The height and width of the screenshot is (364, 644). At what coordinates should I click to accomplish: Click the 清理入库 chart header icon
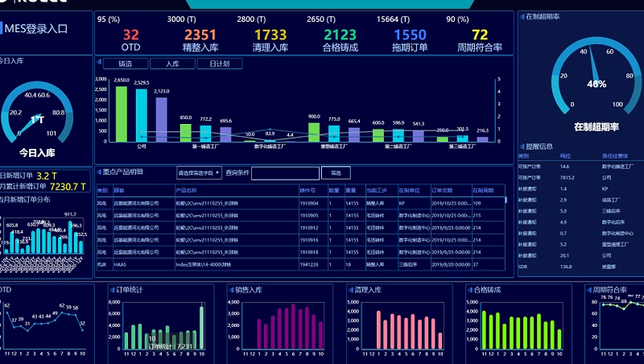click(x=349, y=289)
